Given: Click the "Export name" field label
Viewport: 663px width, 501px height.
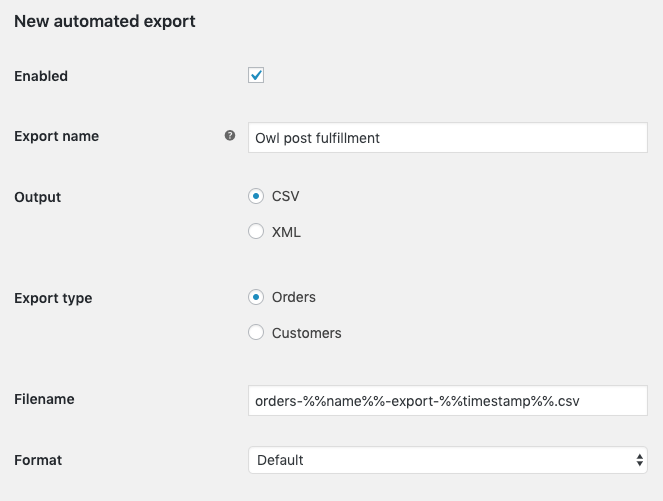Looking at the screenshot, I should 56,136.
